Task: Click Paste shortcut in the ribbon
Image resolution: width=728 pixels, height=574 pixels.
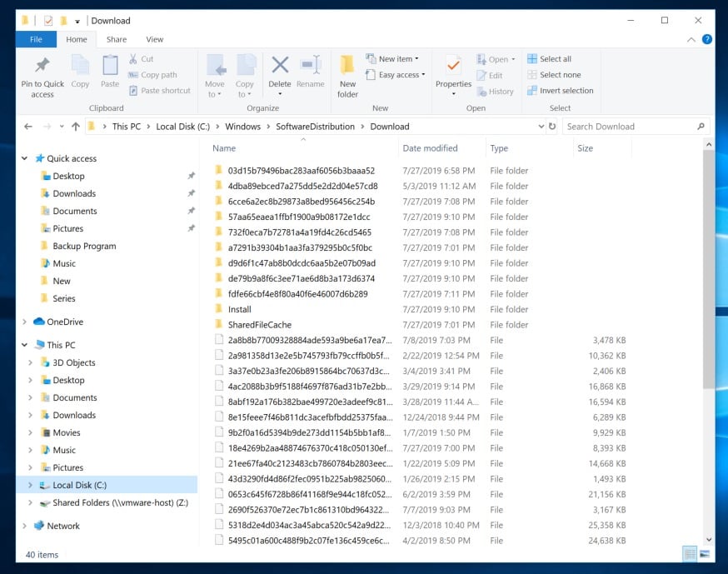Action: pos(160,91)
